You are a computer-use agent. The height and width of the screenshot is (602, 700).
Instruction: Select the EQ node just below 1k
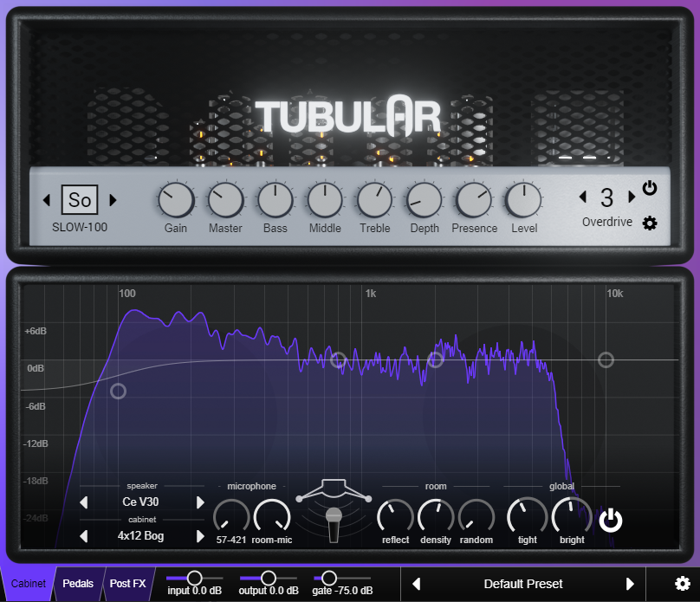click(339, 359)
